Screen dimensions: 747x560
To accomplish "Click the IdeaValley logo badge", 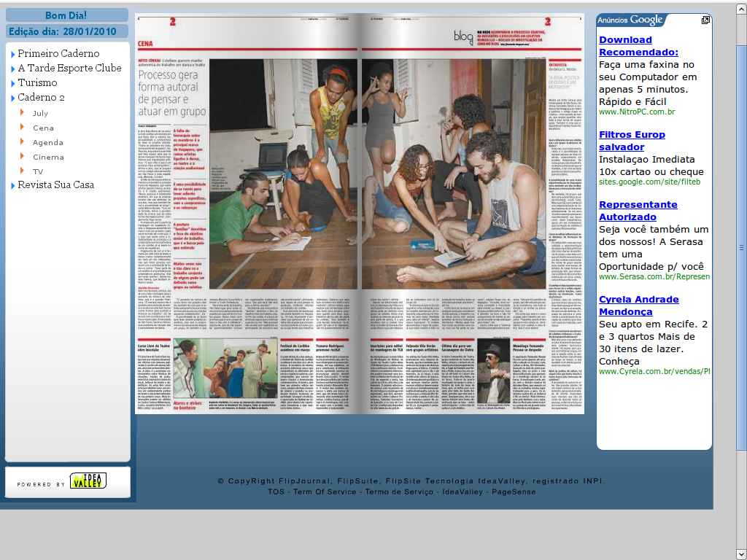I will point(88,481).
